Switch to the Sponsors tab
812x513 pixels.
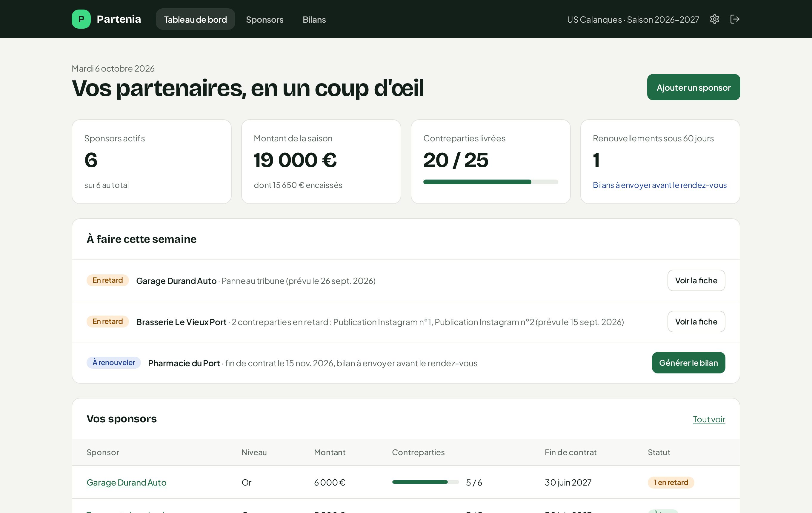265,20
